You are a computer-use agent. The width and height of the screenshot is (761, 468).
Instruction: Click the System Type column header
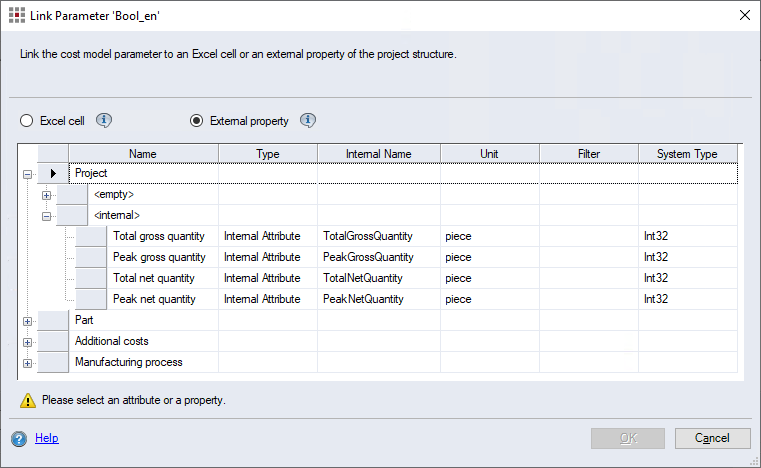[686, 154]
